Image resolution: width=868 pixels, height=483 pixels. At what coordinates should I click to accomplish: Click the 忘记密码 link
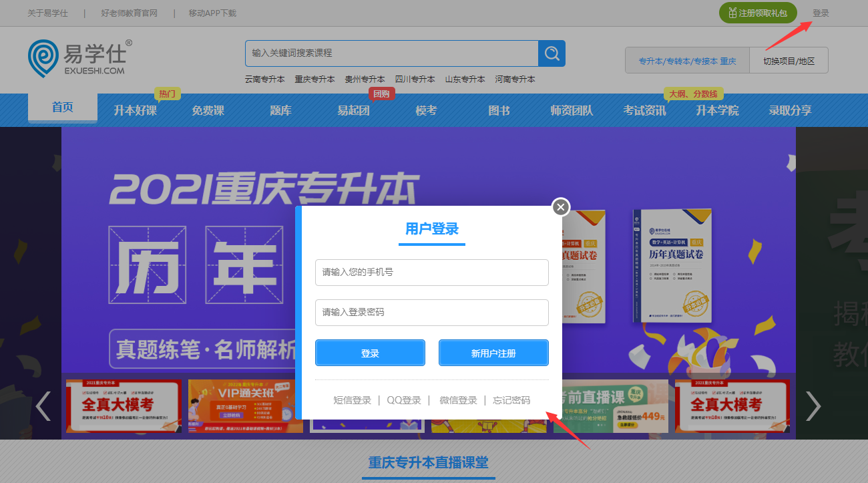pos(511,400)
